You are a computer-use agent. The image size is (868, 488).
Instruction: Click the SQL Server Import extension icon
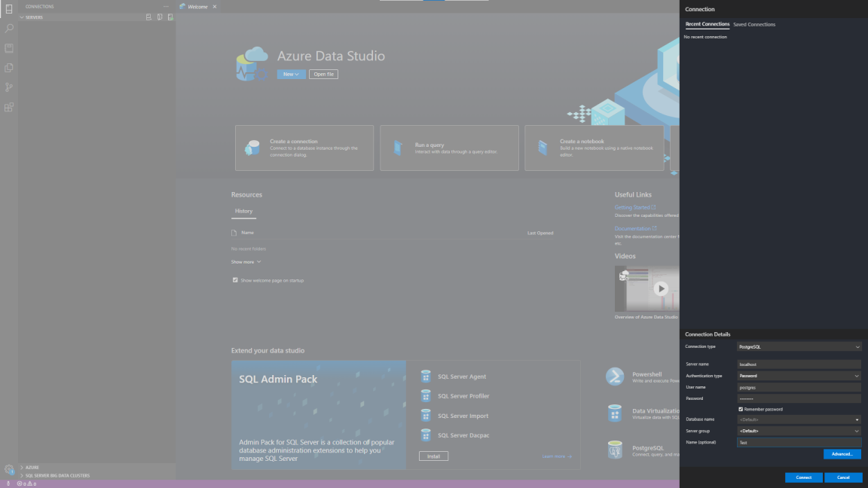coord(426,416)
